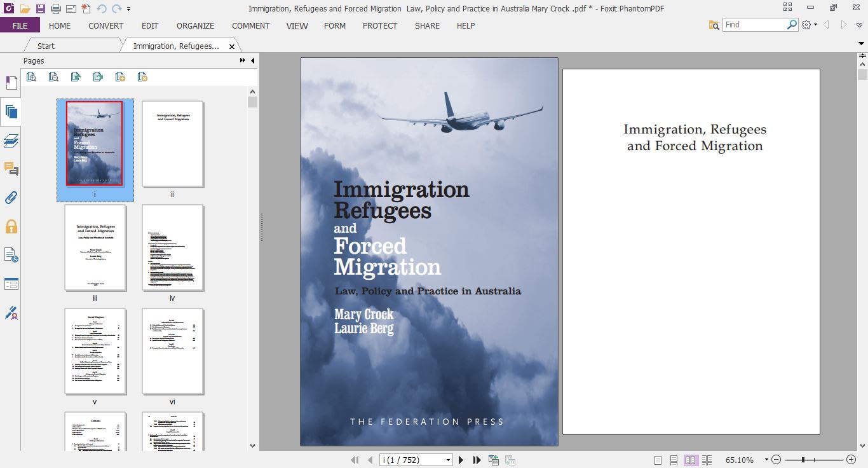
Task: Open the Bookmarks navigation panel
Action: pos(11,83)
